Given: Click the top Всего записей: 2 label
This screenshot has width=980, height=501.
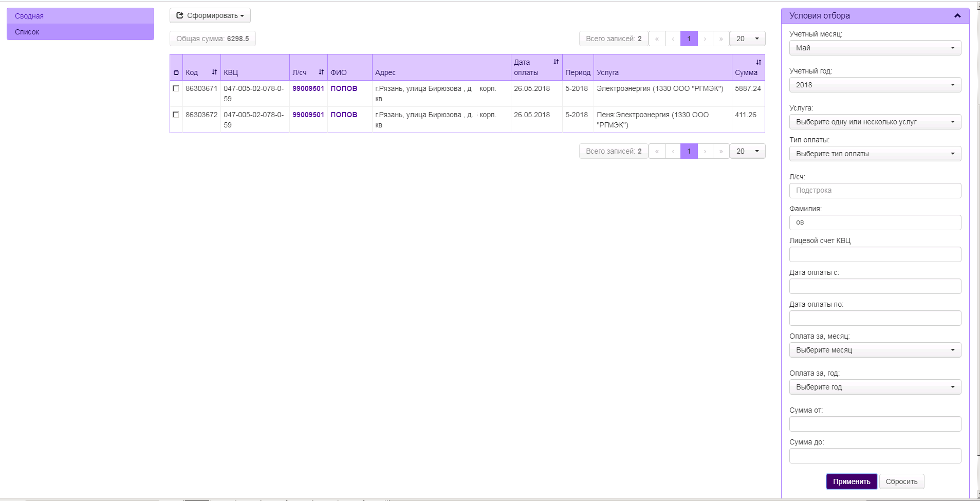Looking at the screenshot, I should (614, 39).
